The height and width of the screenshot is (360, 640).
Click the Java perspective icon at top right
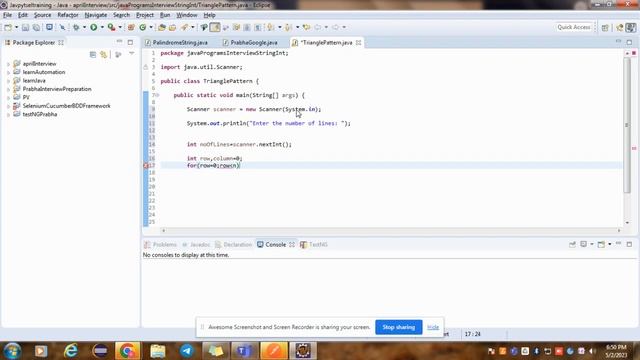631,27
